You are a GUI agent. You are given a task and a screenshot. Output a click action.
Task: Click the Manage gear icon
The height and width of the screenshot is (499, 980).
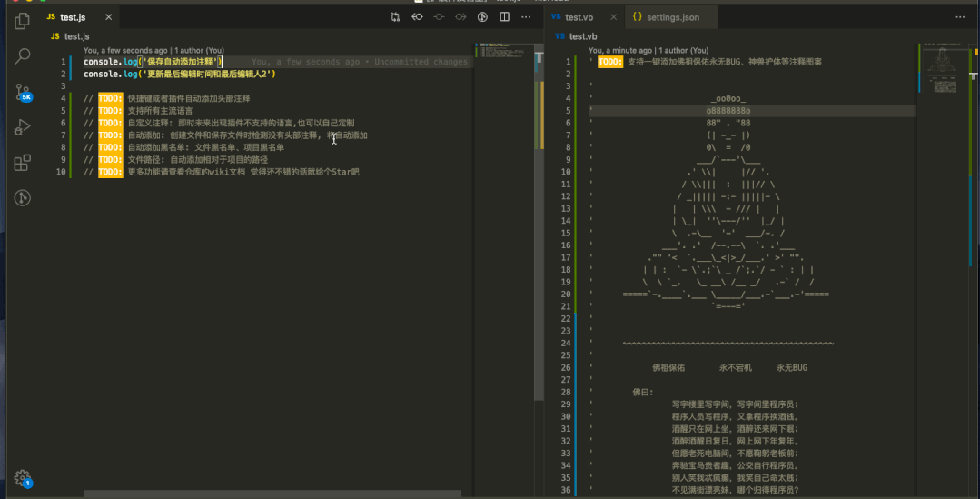(x=23, y=478)
